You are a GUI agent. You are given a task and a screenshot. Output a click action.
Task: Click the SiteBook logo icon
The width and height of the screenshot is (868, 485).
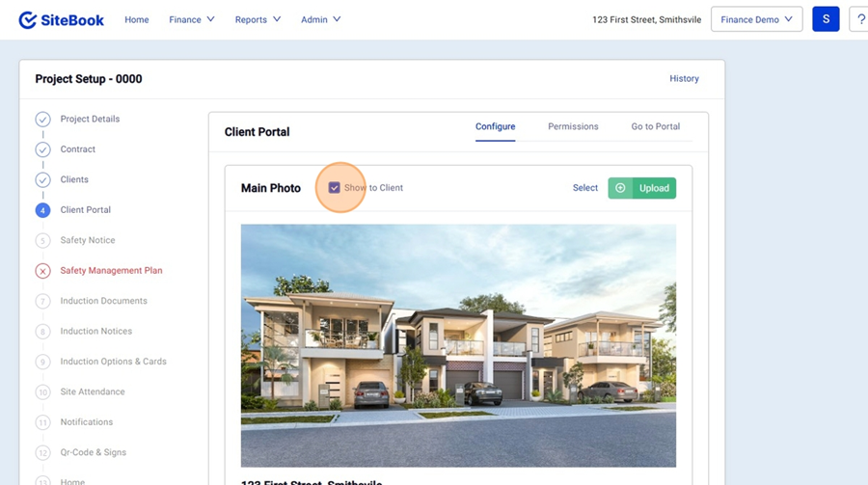pyautogui.click(x=28, y=20)
